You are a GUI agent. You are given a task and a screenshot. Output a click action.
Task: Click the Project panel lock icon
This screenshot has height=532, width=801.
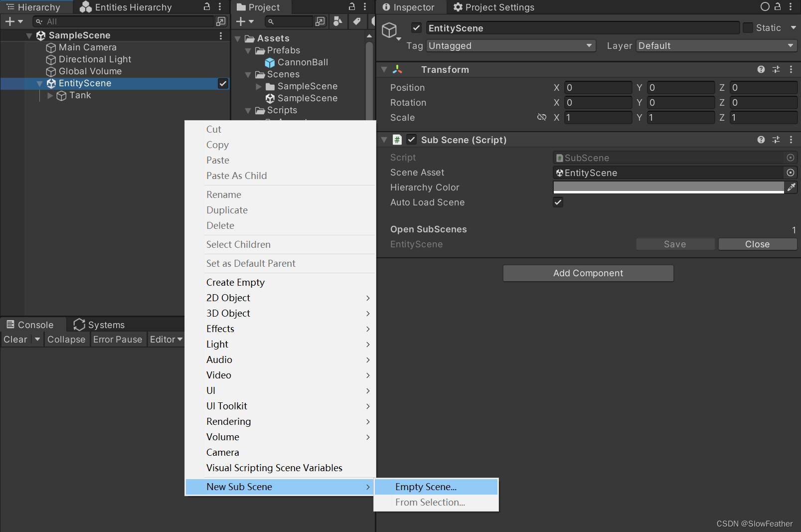click(x=352, y=6)
